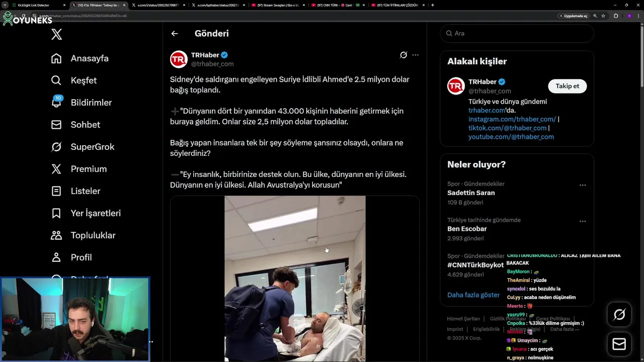Open more options for Sadettin Saran trend
This screenshot has width=644, height=362.
(x=583, y=185)
